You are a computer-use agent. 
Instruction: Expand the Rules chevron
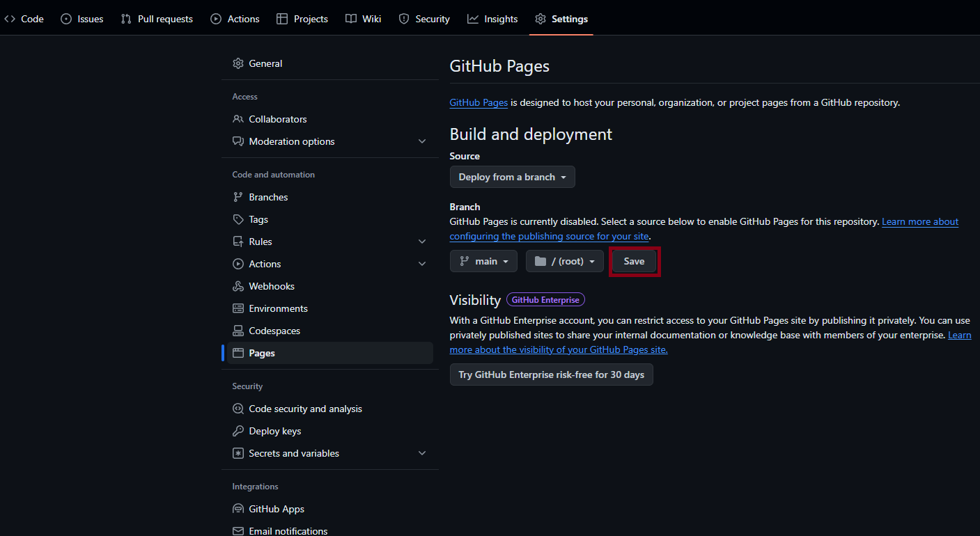[422, 242]
